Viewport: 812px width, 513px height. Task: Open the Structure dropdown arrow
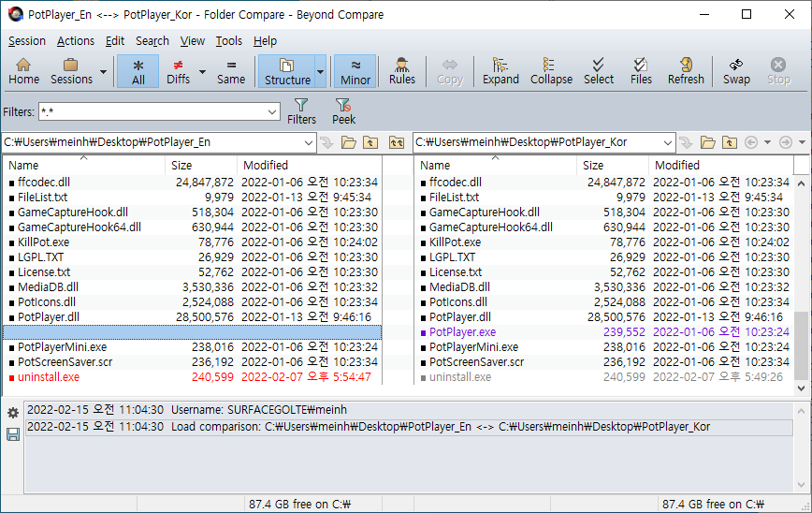pyautogui.click(x=321, y=71)
